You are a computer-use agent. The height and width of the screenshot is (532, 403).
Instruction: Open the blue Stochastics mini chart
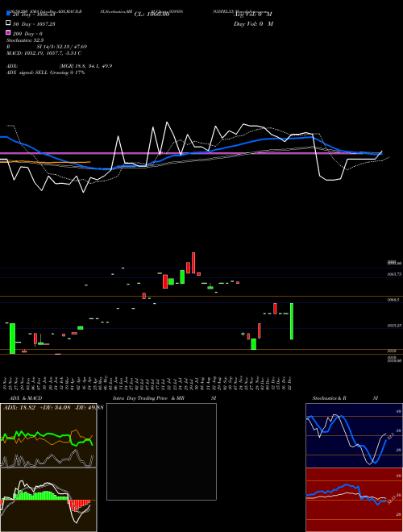pyautogui.click(x=354, y=435)
